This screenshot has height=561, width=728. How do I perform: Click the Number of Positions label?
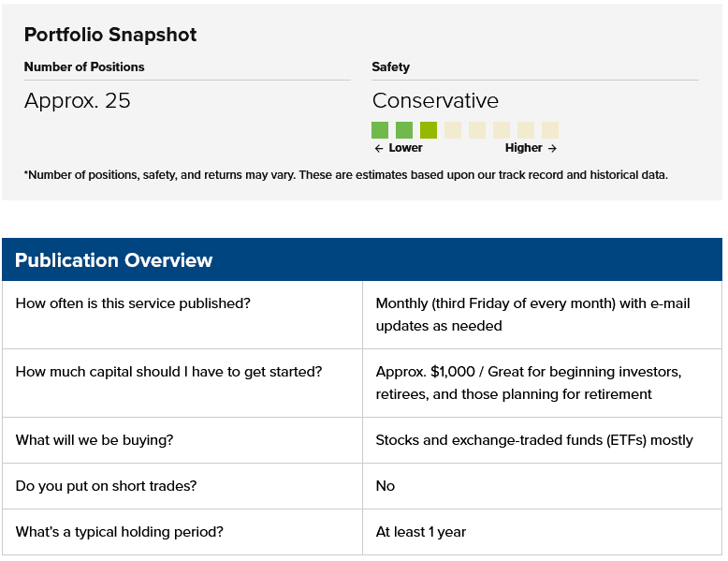84,66
